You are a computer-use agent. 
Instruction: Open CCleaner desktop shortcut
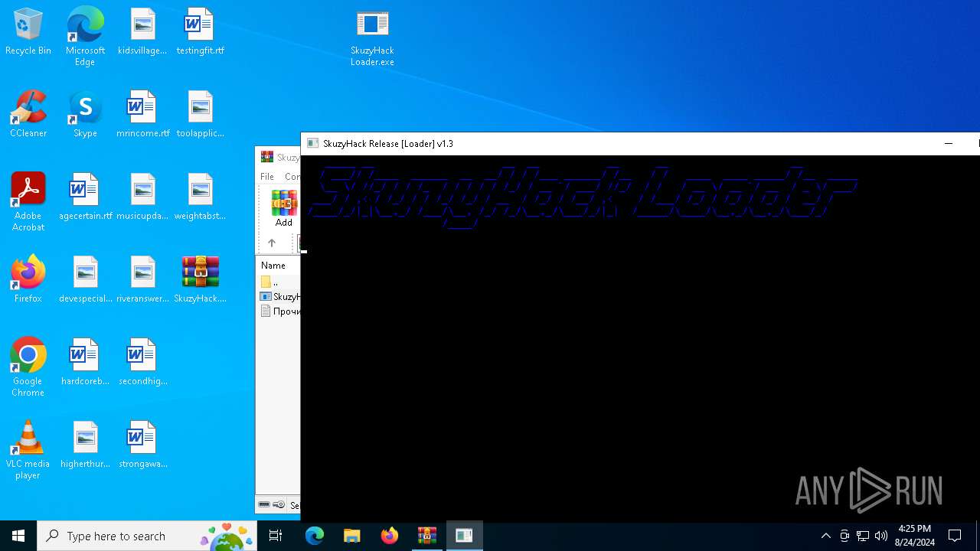point(28,115)
